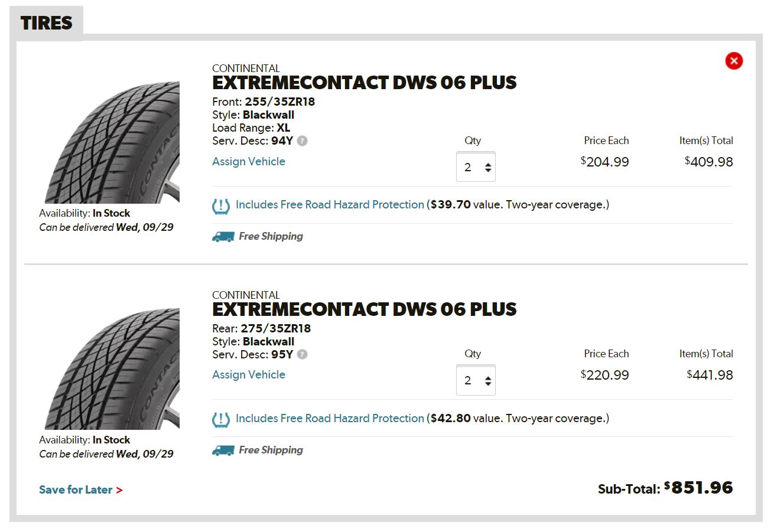777x532 pixels.
Task: Click the help icon next to Serv. Desc 95Y
Action: 302,355
